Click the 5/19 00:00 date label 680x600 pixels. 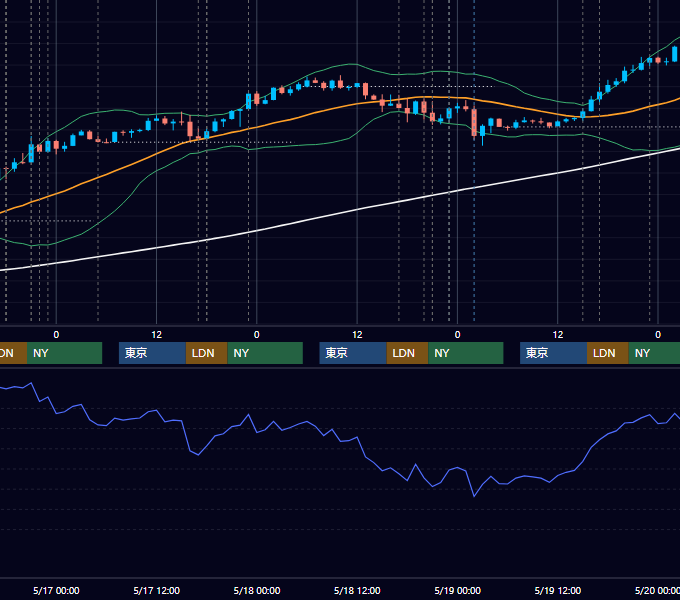pyautogui.click(x=458, y=590)
